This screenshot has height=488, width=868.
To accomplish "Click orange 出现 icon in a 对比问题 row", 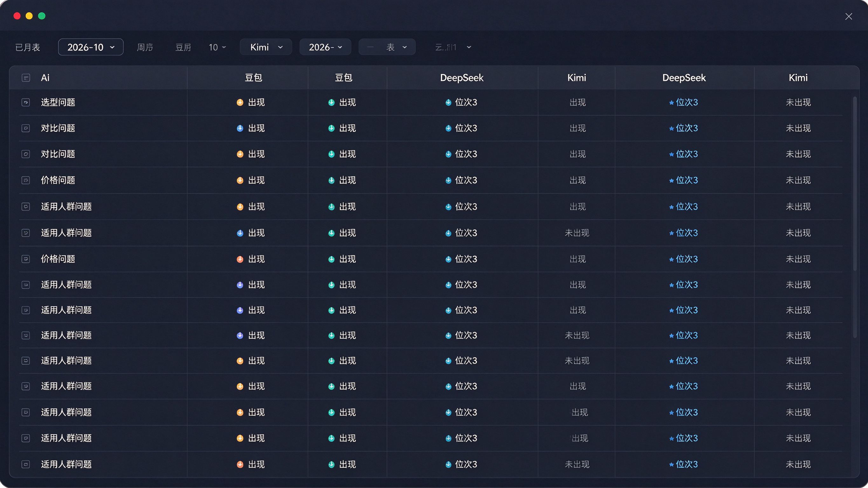I will click(240, 154).
